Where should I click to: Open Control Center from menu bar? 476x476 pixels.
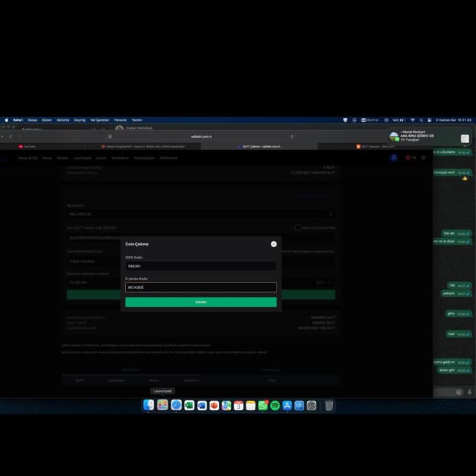pos(430,120)
